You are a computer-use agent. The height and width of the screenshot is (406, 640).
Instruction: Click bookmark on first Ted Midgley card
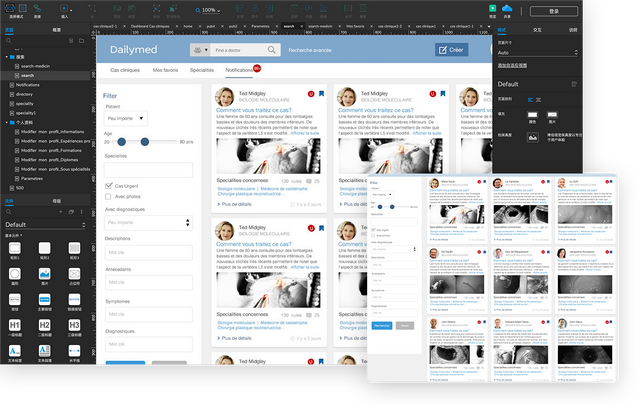tap(322, 93)
